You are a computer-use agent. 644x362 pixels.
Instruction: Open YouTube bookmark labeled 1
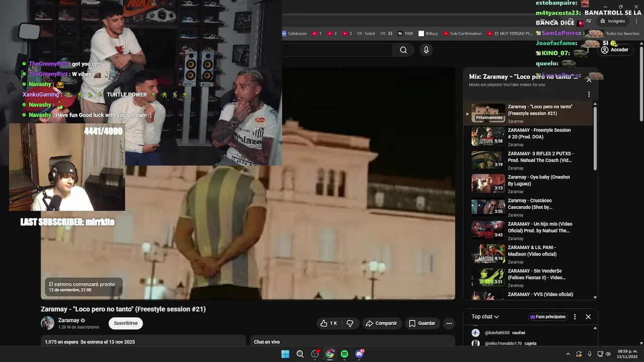tap(317, 34)
